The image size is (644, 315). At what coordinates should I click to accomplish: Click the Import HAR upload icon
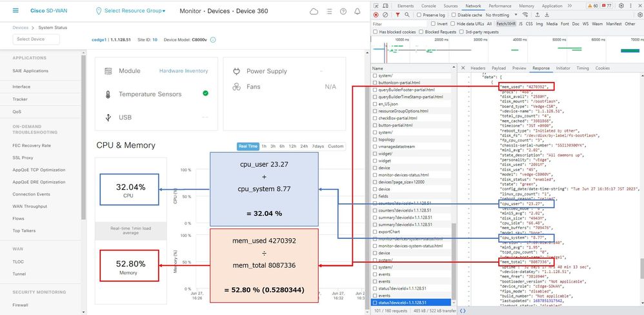coord(538,15)
